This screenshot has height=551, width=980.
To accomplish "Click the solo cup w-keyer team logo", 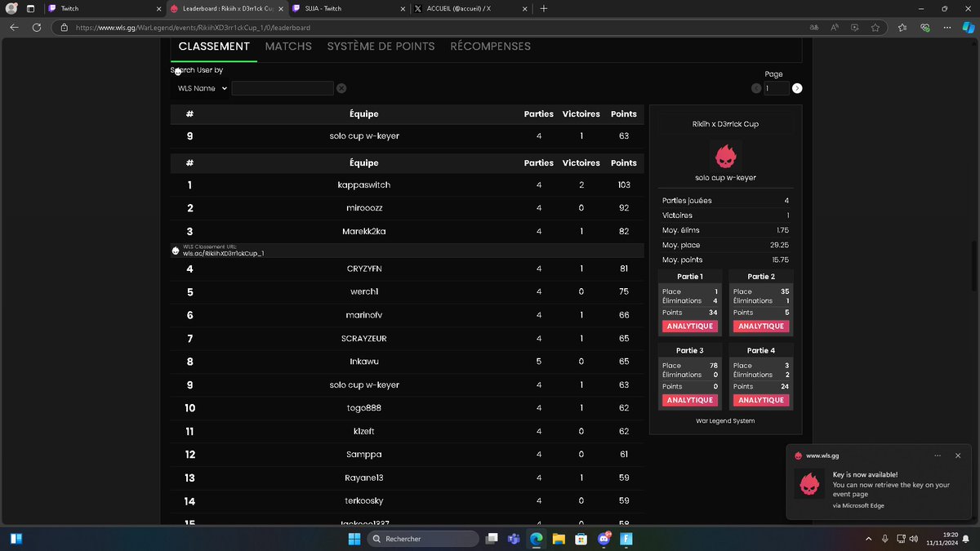I will pos(724,154).
